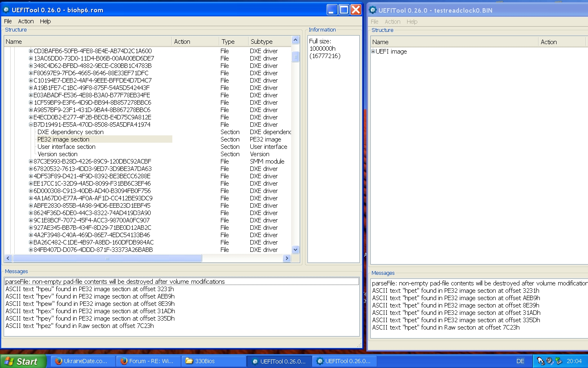The height and width of the screenshot is (368, 588).
Task: Open Action menu in testreadclock0.BIN window
Action: pos(392,22)
